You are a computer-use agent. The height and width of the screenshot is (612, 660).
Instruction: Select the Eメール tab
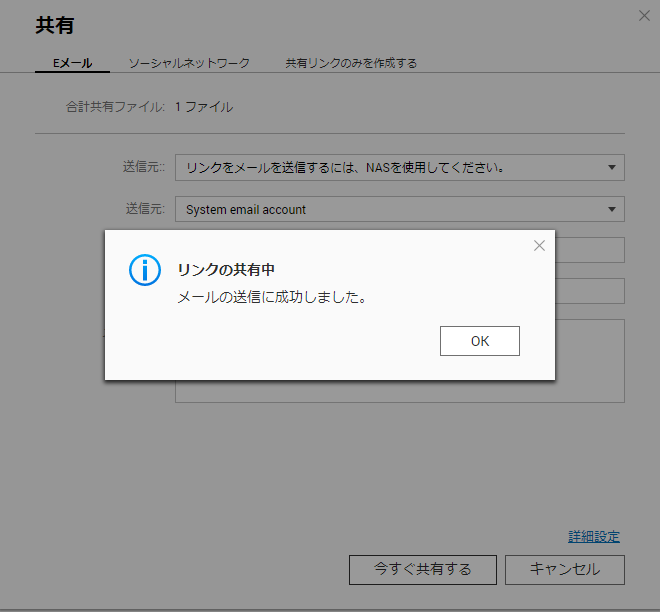72,63
